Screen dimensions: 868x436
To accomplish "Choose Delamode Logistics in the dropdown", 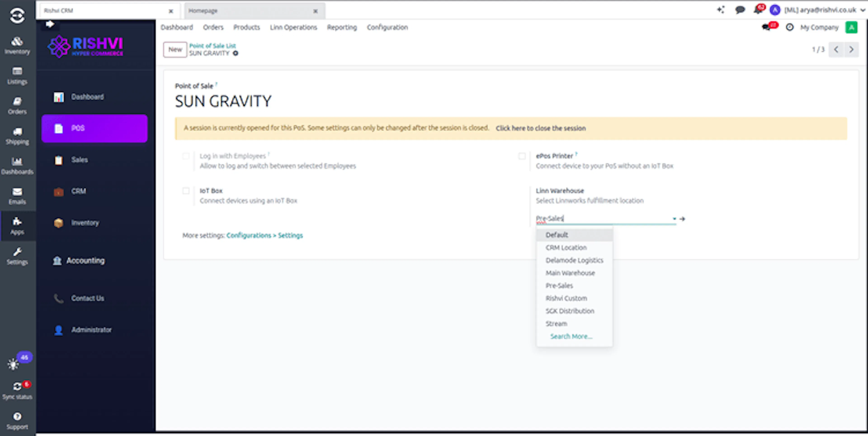I will pyautogui.click(x=575, y=260).
